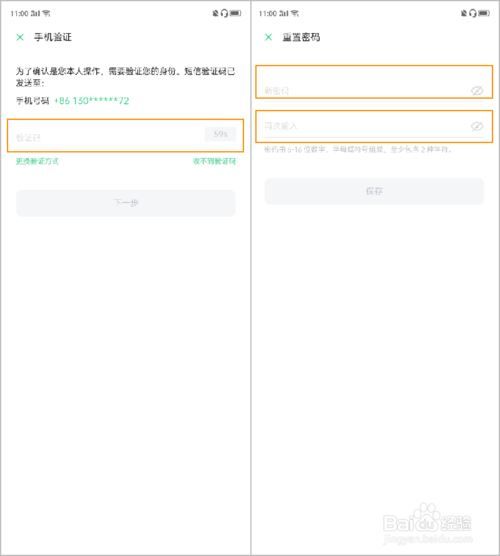Tap battery icon on 手机验证 screen
Image resolution: width=500 pixels, height=556 pixels.
tap(235, 13)
